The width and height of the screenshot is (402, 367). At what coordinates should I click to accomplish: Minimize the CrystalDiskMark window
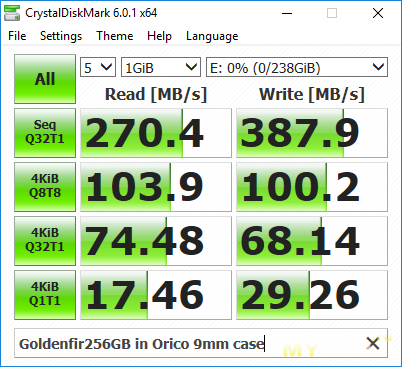click(x=287, y=13)
